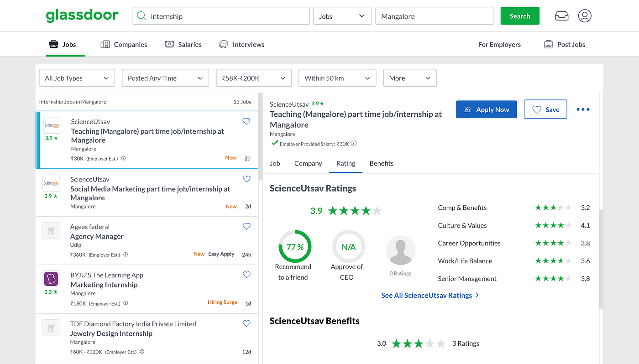Click the Apply Now button
Image resolution: width=639 pixels, height=364 pixels.
click(x=487, y=109)
